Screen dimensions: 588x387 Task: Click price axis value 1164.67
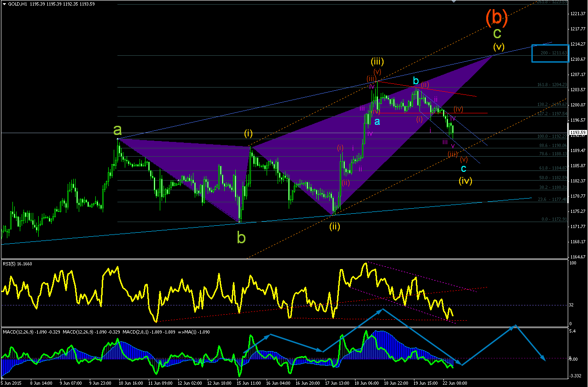(578, 257)
